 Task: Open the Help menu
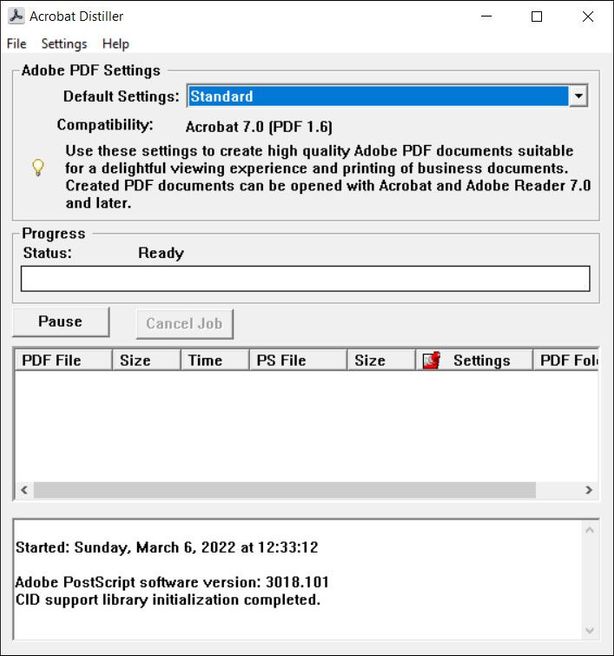(115, 44)
